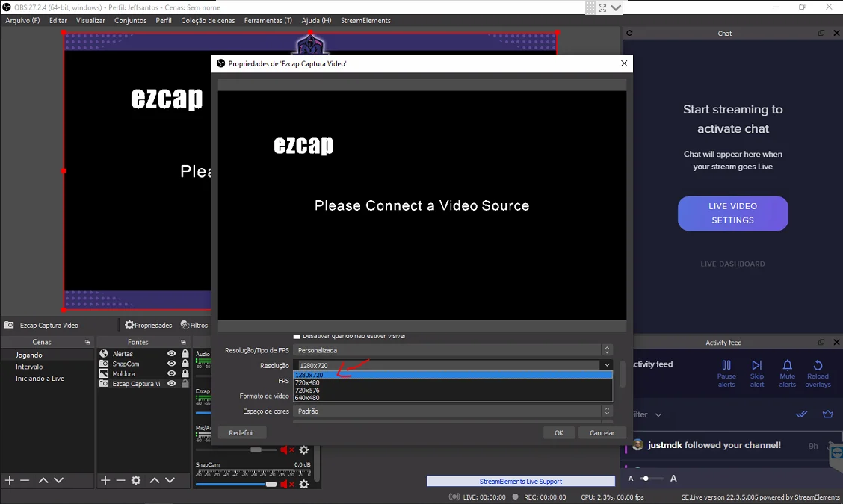This screenshot has height=504, width=843.
Task: Close the Propriedades dialog with X
Action: pyautogui.click(x=623, y=63)
